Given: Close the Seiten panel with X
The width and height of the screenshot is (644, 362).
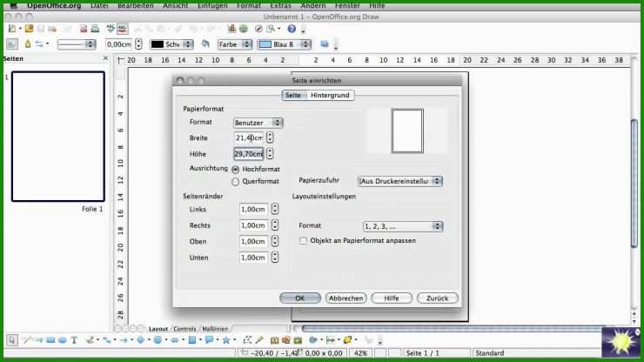Looking at the screenshot, I should click(x=105, y=58).
